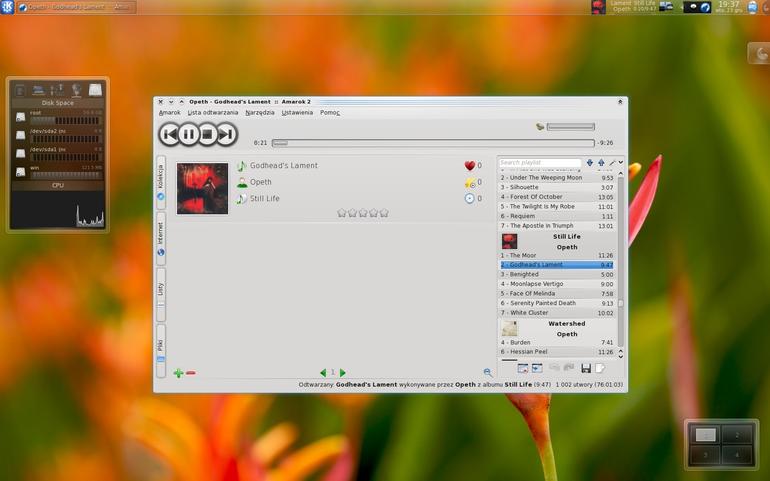This screenshot has height=481, width=770.
Task: Select the Silhouette track
Action: 557,187
